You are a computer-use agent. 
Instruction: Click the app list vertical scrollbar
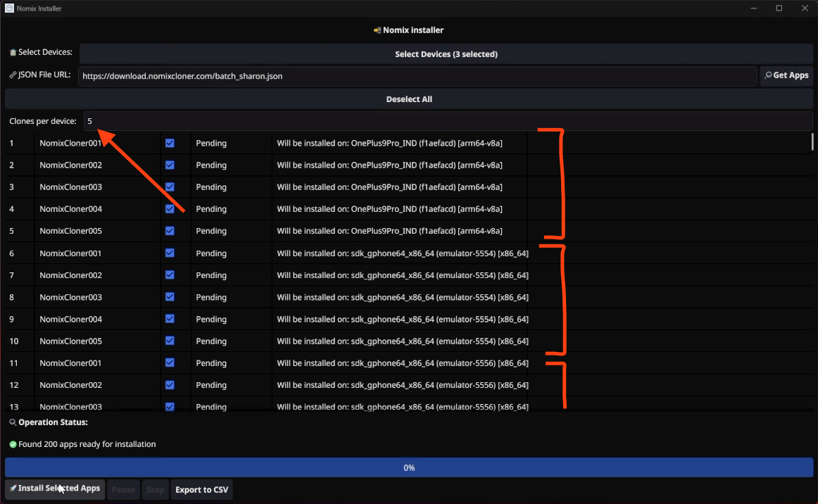(x=812, y=141)
